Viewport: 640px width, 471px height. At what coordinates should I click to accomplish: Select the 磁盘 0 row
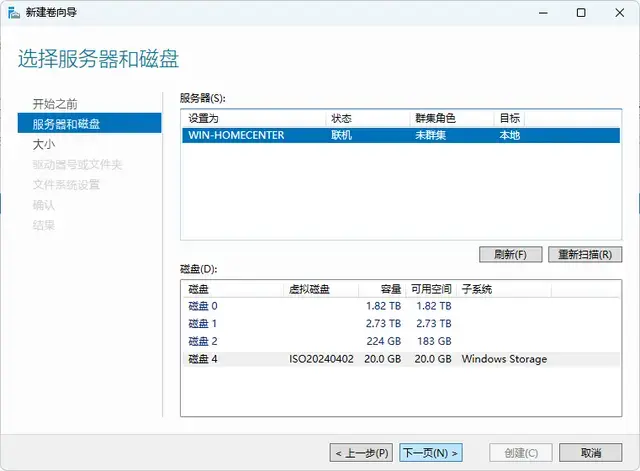(x=401, y=306)
